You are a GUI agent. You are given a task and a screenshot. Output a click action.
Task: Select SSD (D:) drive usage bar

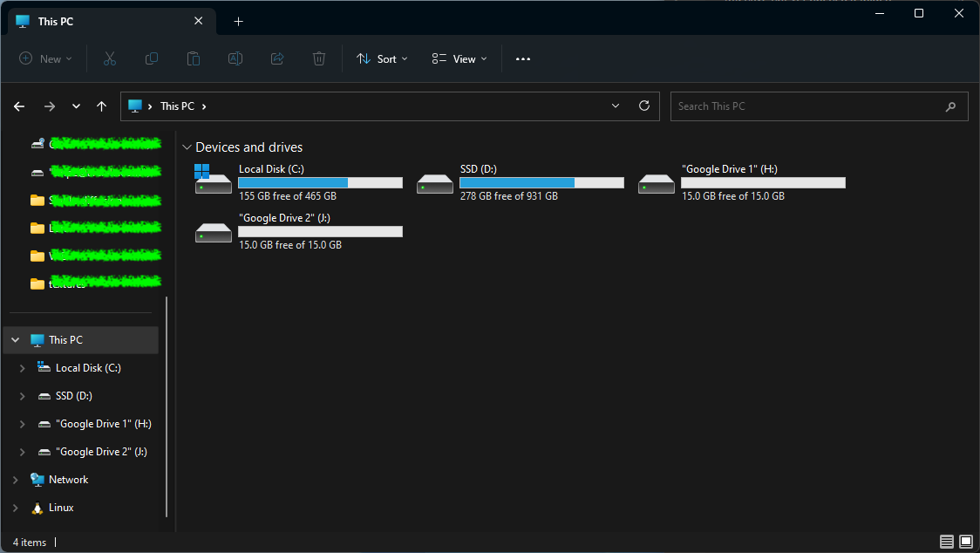click(x=541, y=182)
